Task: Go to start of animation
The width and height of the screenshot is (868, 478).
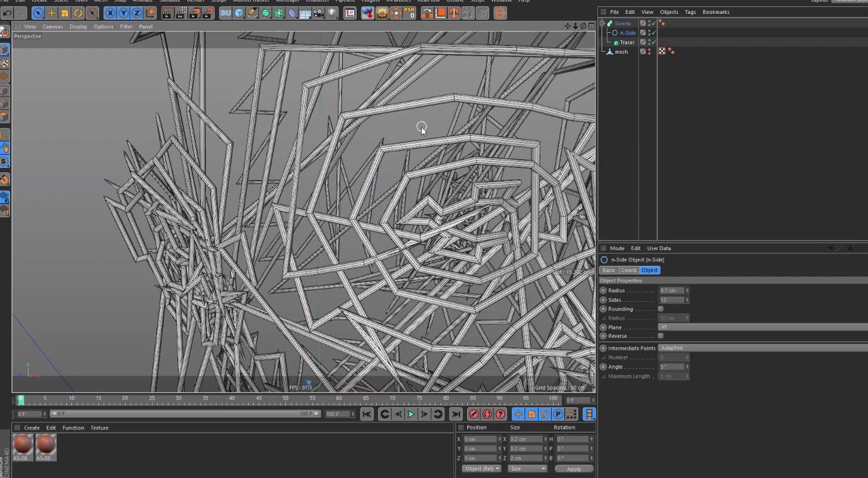Action: (x=366, y=414)
